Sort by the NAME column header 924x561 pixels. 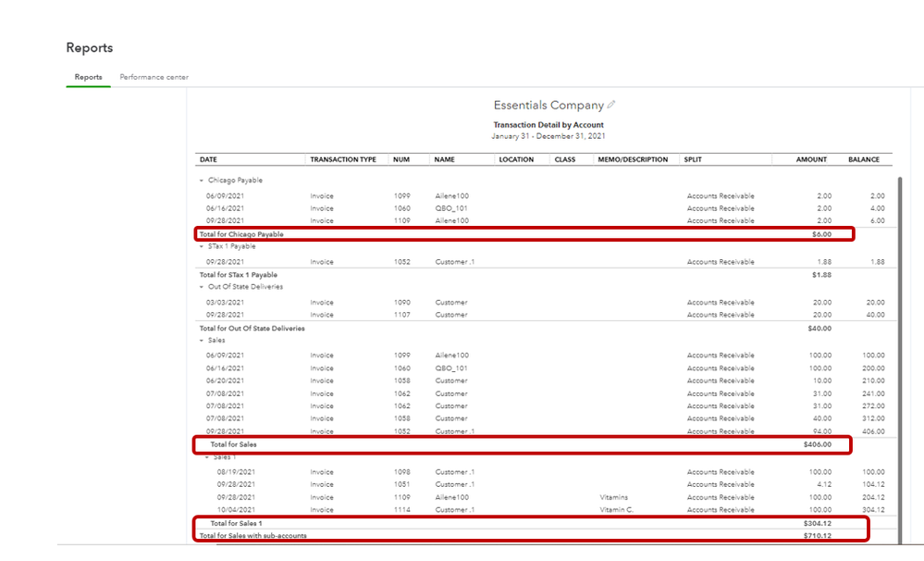(x=444, y=159)
